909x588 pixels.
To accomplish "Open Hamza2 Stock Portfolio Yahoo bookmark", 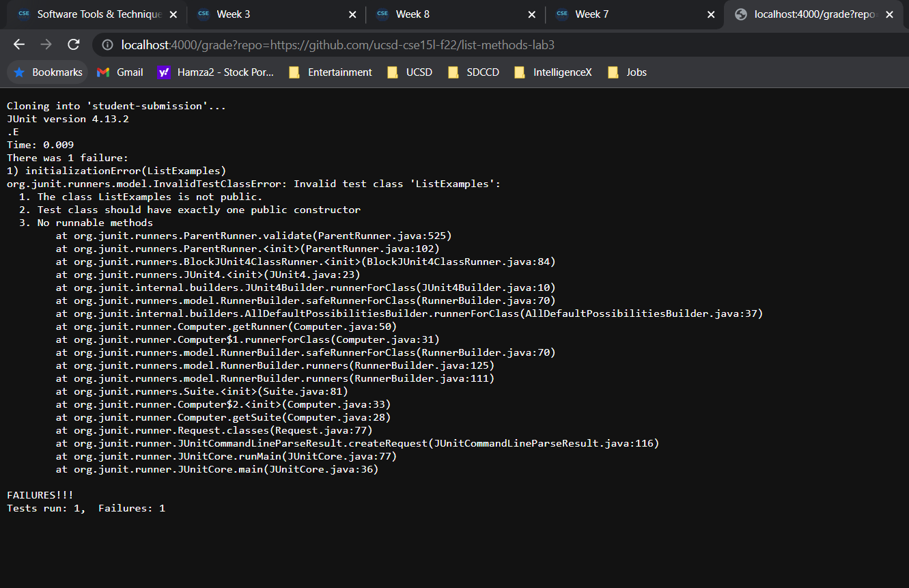I will click(x=216, y=72).
